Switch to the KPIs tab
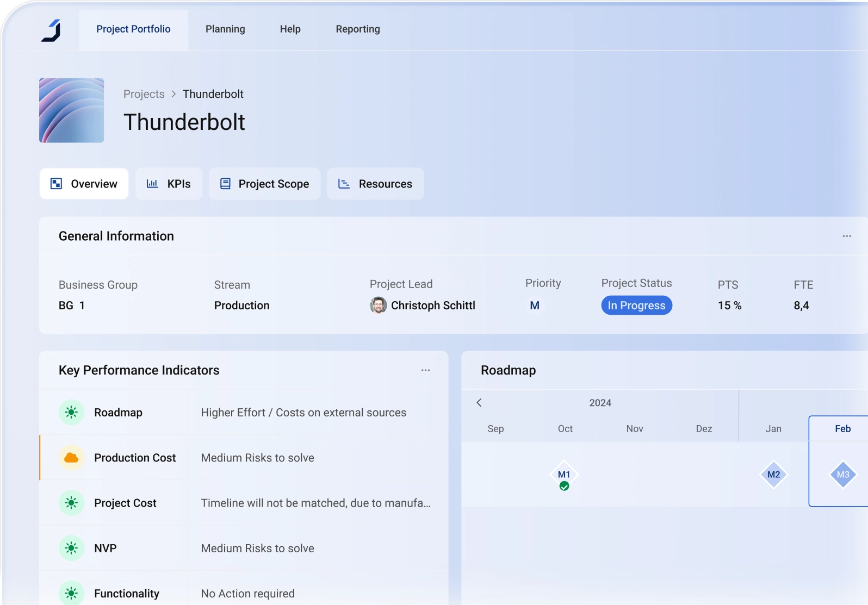 (x=169, y=184)
